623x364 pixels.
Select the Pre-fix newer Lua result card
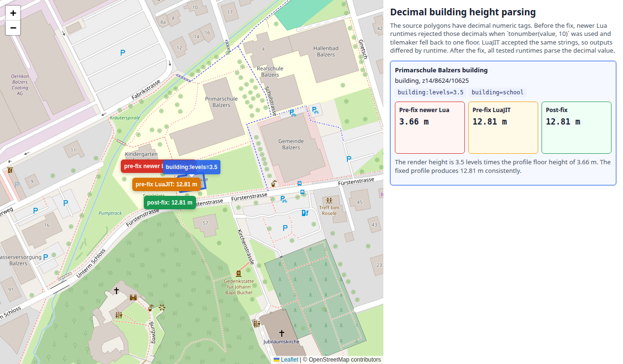(430, 127)
